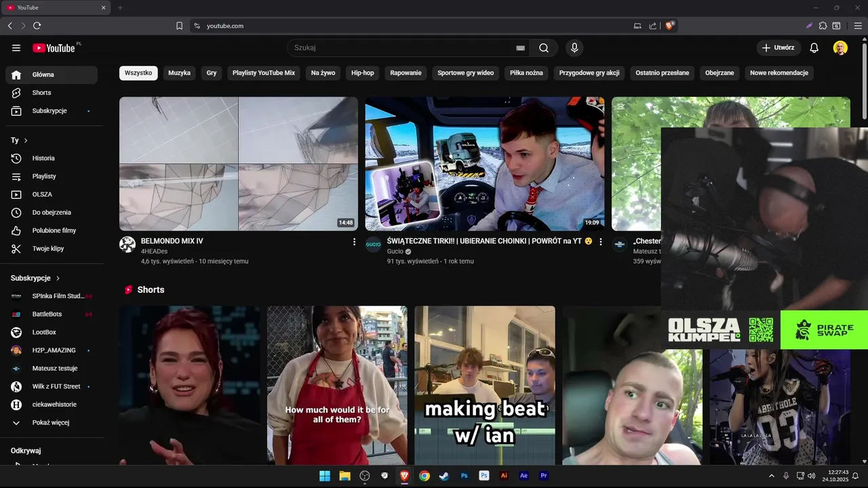868x488 pixels.
Task: Select the Playlisty YouTube Mix chip
Action: [264, 73]
